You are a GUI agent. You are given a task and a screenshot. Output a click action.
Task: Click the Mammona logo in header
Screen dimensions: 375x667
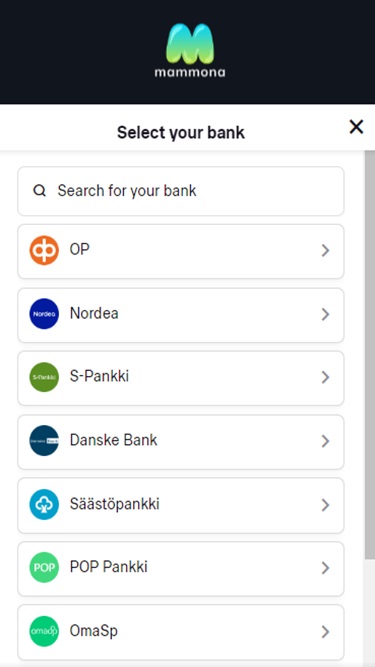190,50
